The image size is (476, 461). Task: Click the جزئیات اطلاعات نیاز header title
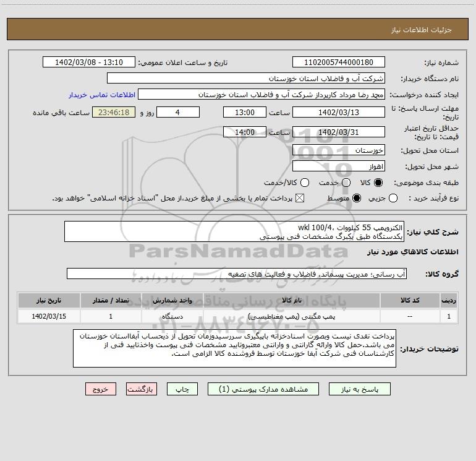422,30
